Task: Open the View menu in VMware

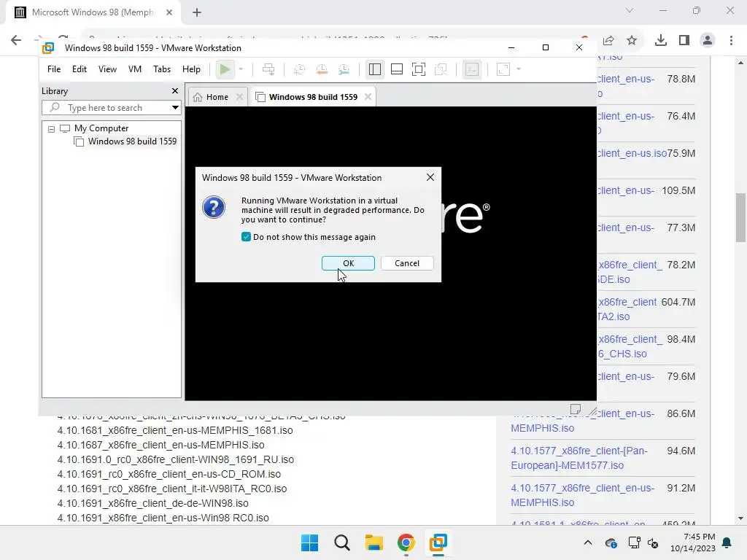Action: tap(107, 69)
